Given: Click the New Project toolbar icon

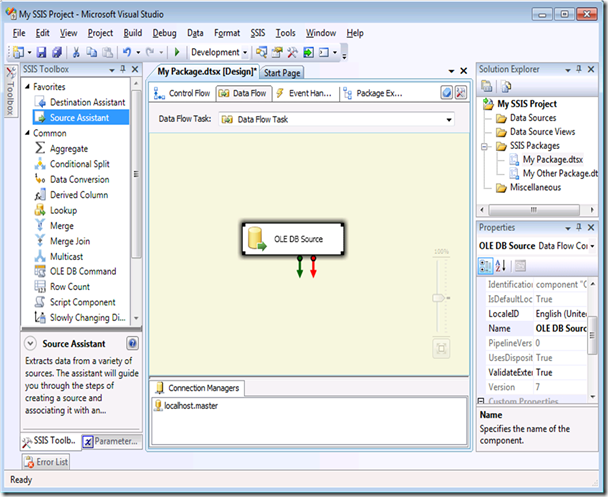Looking at the screenshot, I should (x=18, y=52).
